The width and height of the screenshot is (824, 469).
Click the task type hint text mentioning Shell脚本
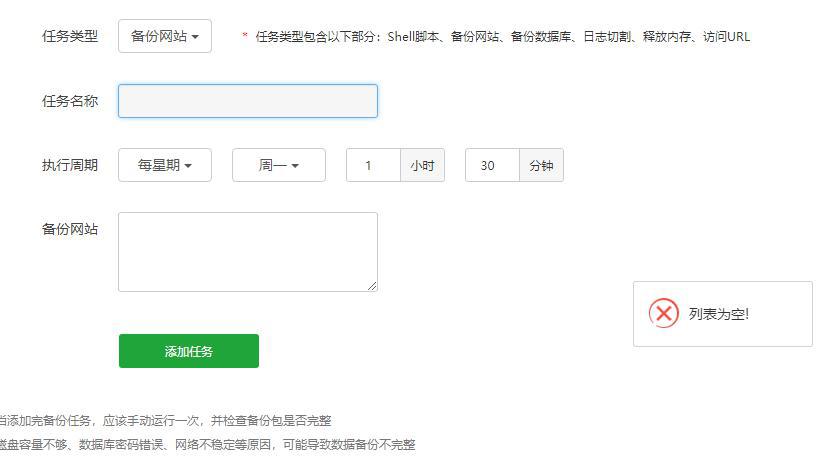(502, 37)
